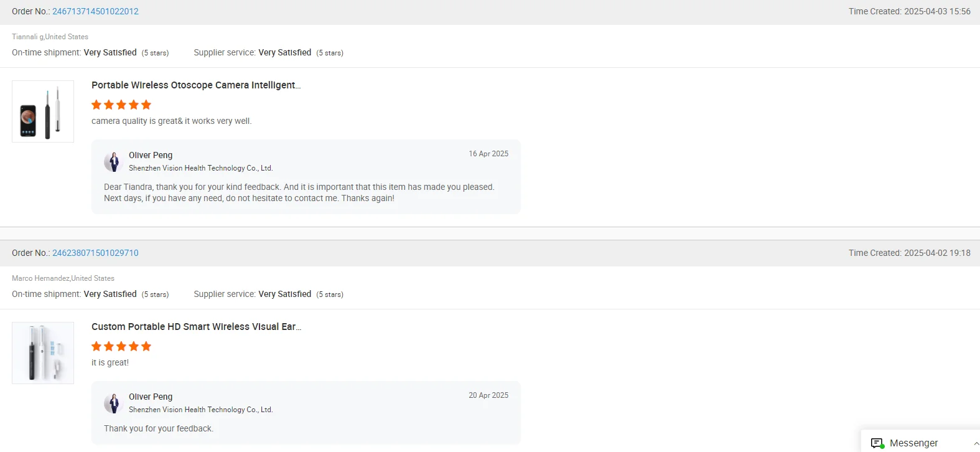
Task: Click the otoscope camera product thumbnail
Action: tap(43, 111)
